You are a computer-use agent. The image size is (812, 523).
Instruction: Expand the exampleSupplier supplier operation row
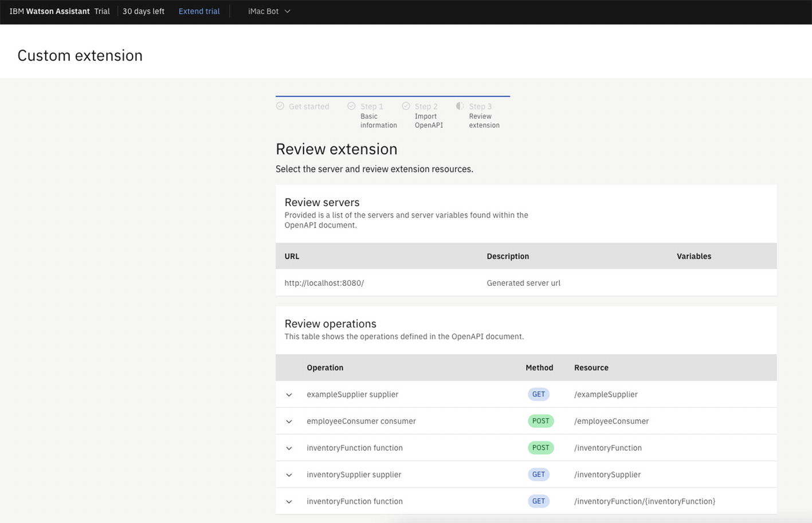point(289,395)
